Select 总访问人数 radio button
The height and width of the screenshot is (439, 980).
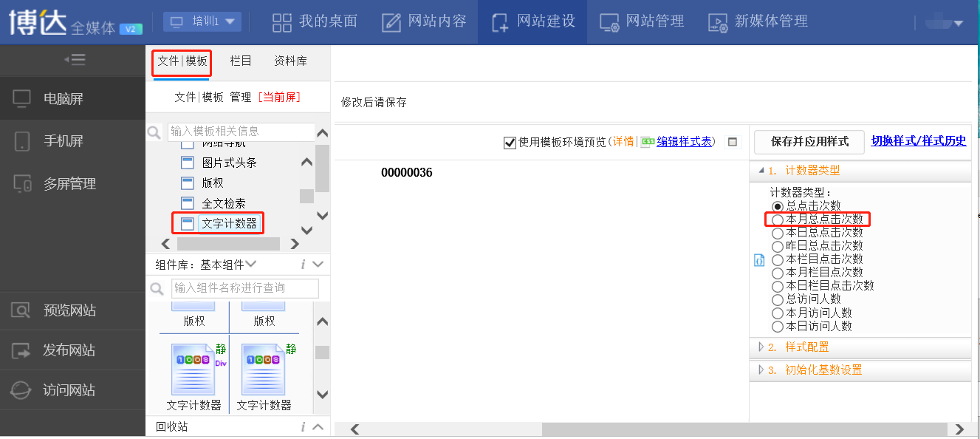(777, 299)
